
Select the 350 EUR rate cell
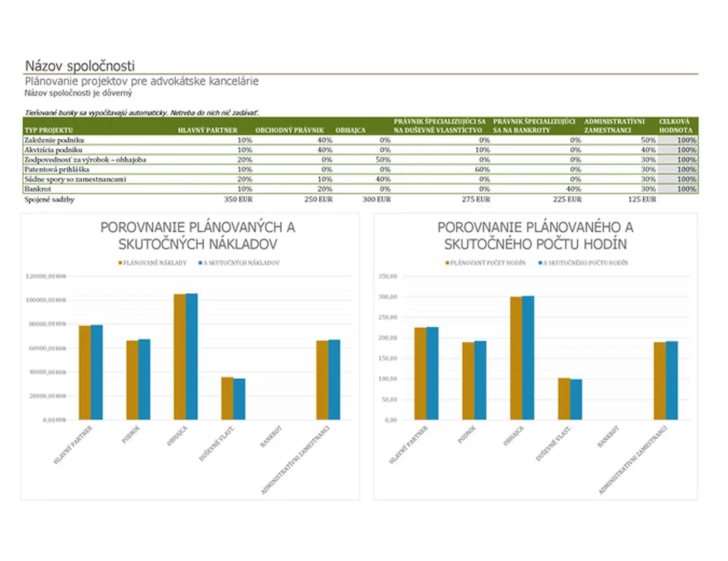tap(237, 199)
